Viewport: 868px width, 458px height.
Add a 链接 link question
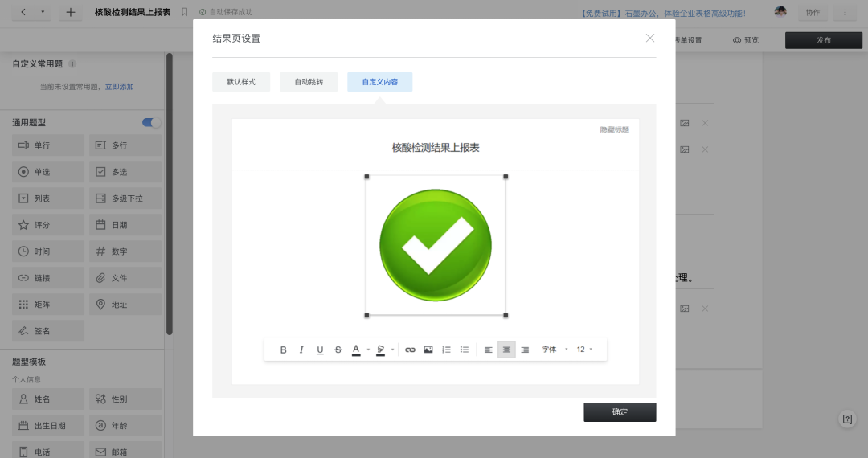click(48, 278)
